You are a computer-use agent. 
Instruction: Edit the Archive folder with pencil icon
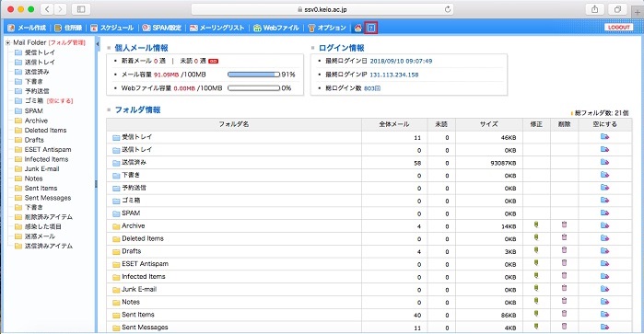(536, 225)
